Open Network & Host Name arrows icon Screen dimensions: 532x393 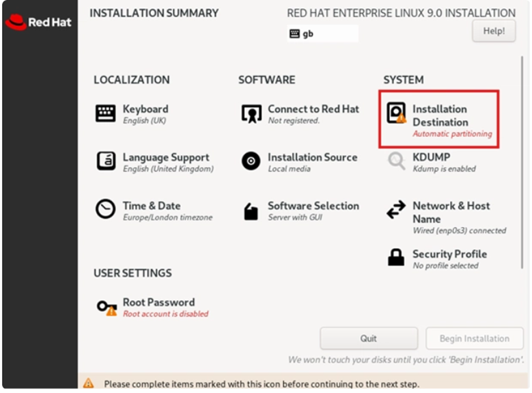click(396, 209)
